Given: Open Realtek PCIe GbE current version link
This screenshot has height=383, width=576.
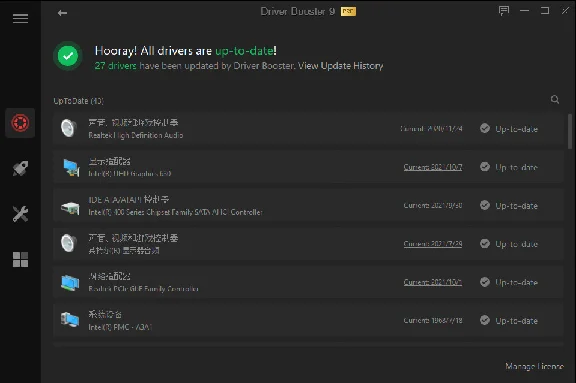Looking at the screenshot, I should coord(433,282).
